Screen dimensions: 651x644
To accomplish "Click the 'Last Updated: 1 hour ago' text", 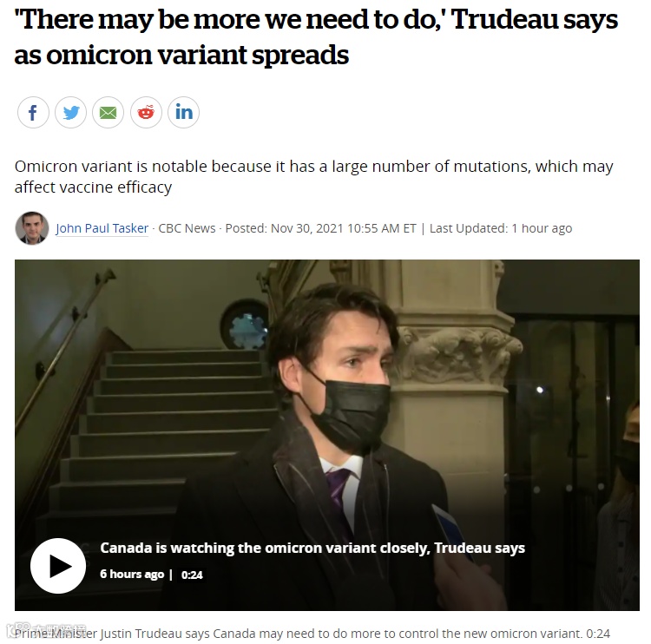I will click(501, 228).
